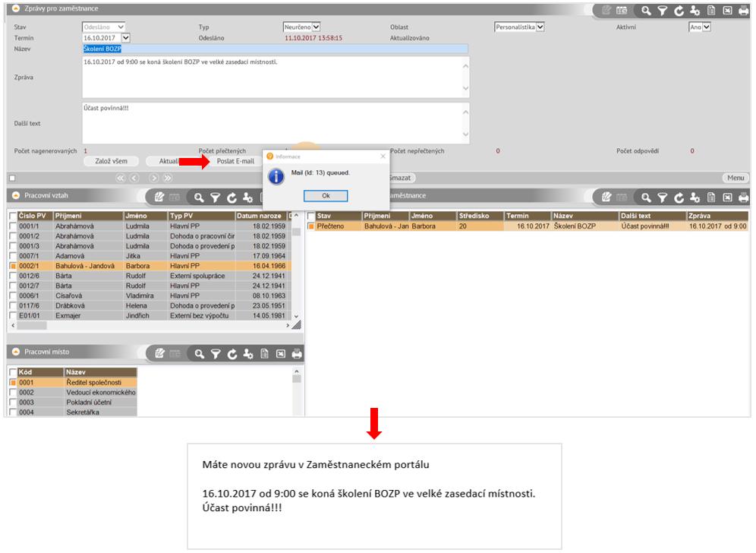
Task: Go to the next record arrow
Action: click(x=154, y=178)
